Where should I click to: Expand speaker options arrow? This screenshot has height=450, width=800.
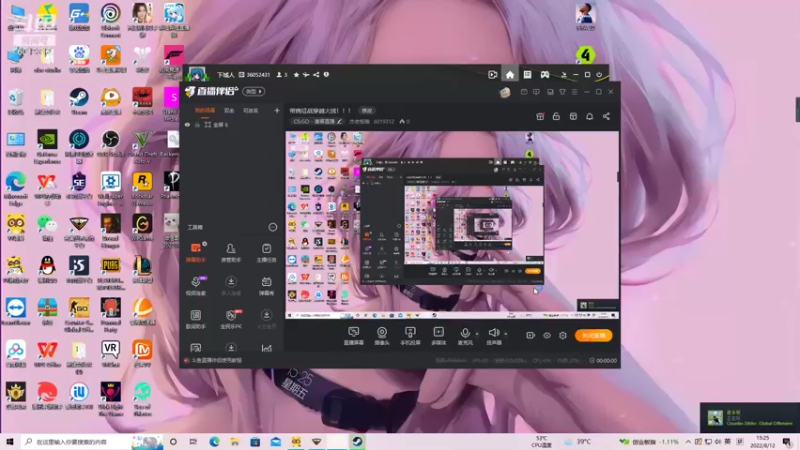coord(506,334)
